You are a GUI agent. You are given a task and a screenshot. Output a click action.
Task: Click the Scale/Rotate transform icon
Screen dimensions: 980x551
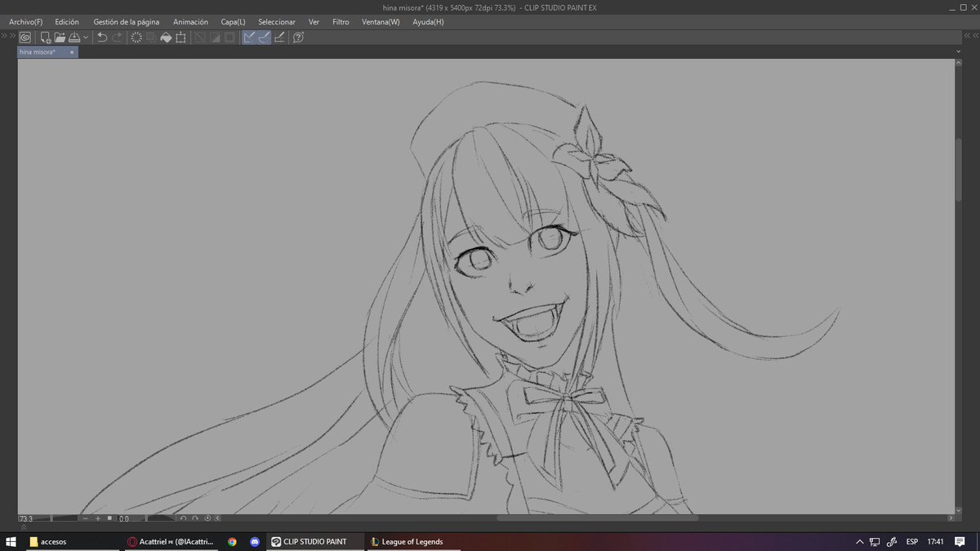click(x=180, y=37)
